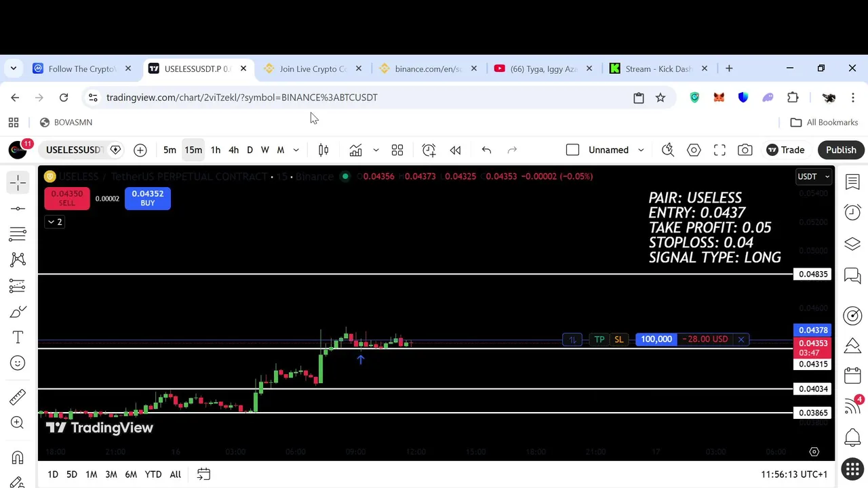This screenshot has height=488, width=868.
Task: Click the blue BUY button
Action: tap(148, 198)
